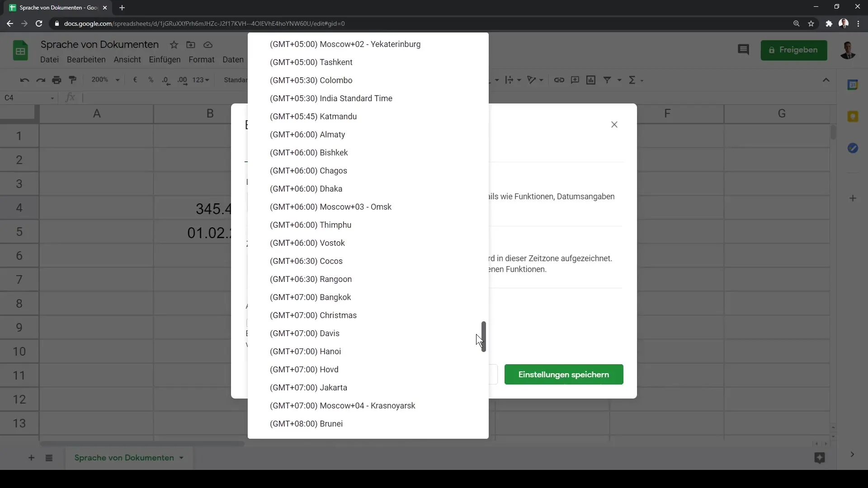Open zoom level 200% dropdown

click(x=105, y=80)
